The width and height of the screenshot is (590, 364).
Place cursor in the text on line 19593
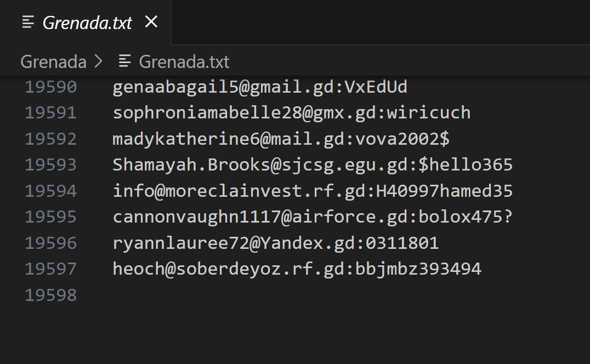(313, 164)
